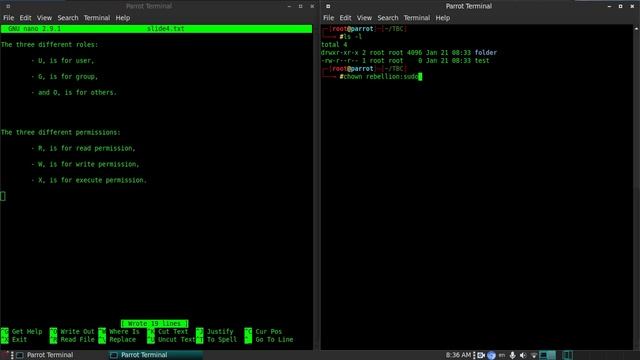
Task: Click the 'folder' directory name in ls output
Action: [486, 53]
